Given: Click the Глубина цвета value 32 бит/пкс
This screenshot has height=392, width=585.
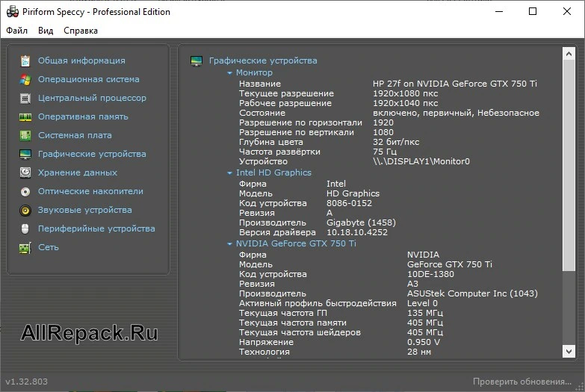Looking at the screenshot, I should point(396,142).
